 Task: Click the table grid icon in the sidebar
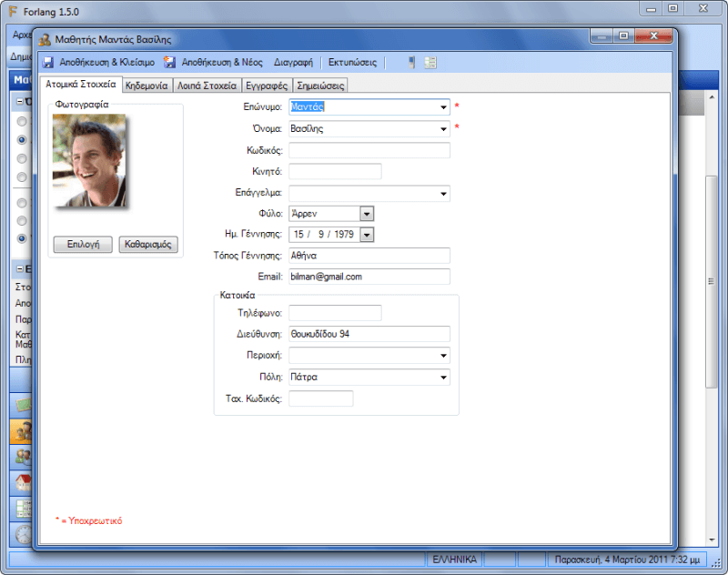click(23, 508)
